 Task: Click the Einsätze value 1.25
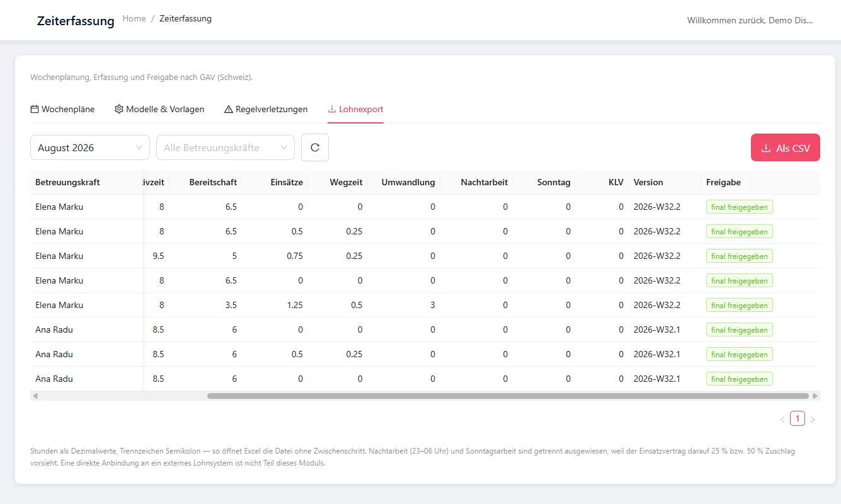coord(294,305)
